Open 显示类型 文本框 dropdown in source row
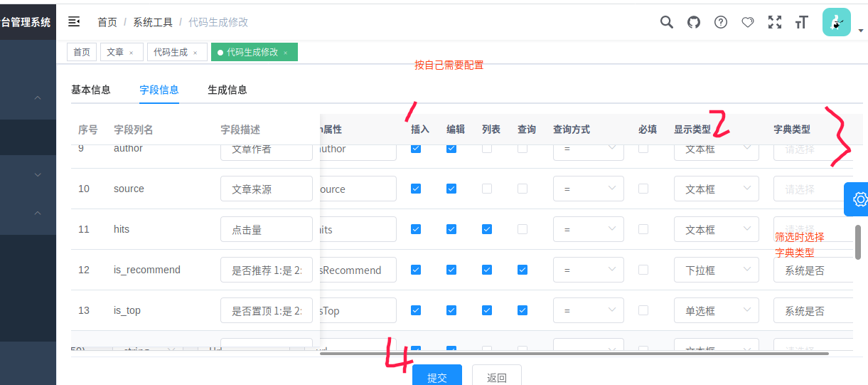Viewport: 868px width, 385px height. [717, 189]
